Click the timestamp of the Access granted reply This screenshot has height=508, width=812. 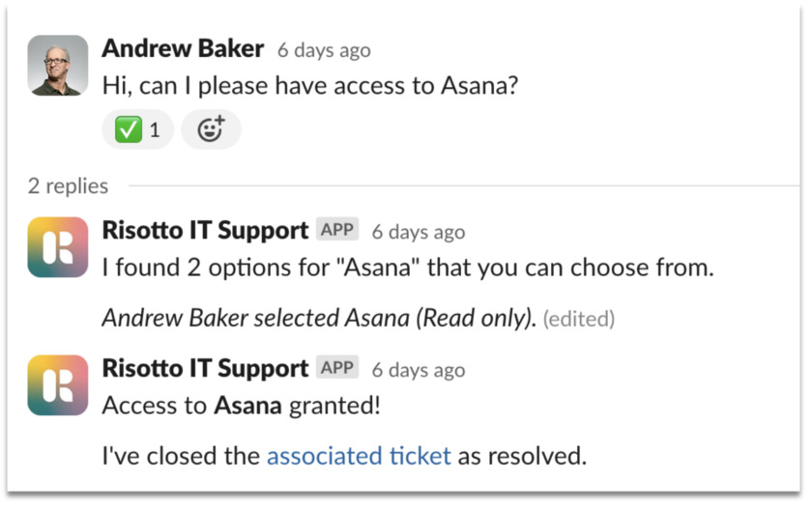[419, 371]
